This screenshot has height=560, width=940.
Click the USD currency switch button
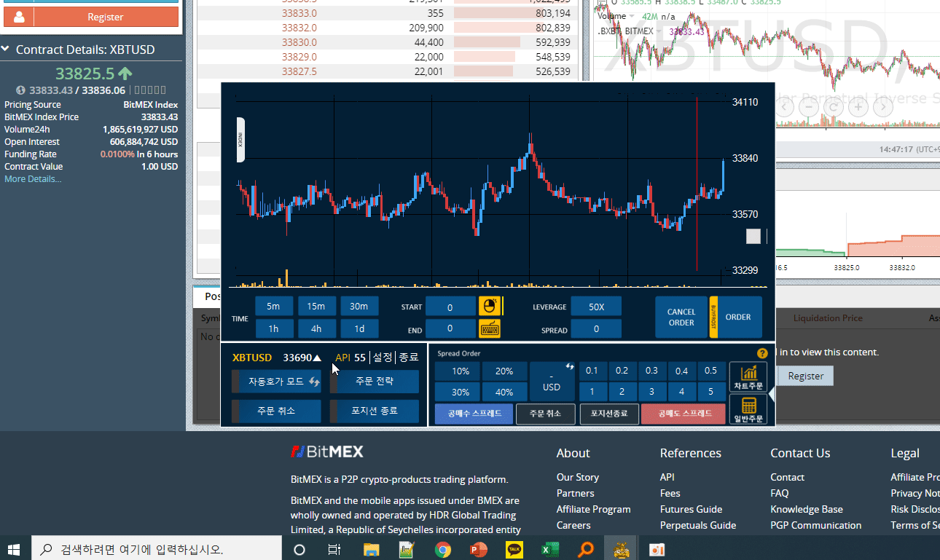coord(552,381)
